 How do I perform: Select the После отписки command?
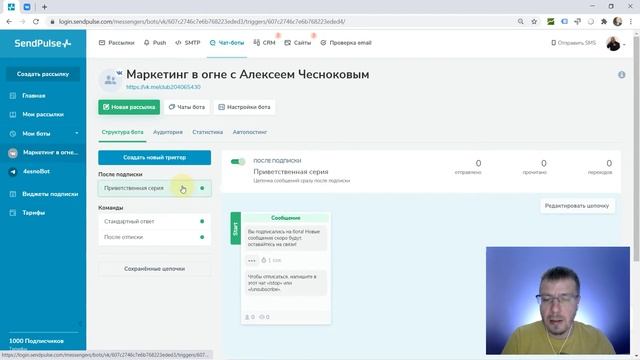pos(155,237)
